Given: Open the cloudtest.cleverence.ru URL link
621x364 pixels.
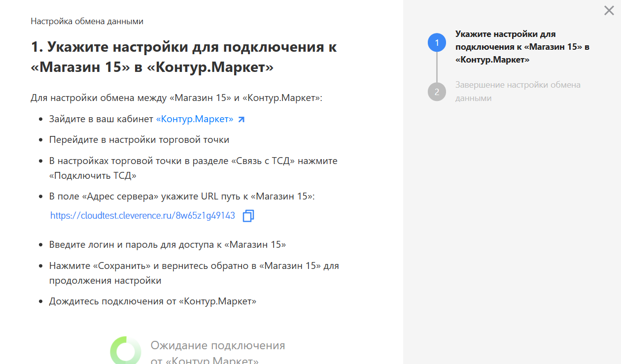Looking at the screenshot, I should click(143, 216).
